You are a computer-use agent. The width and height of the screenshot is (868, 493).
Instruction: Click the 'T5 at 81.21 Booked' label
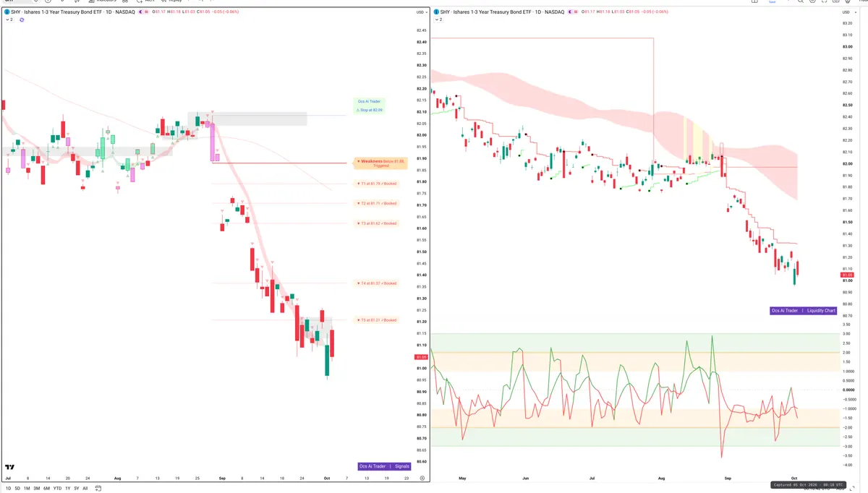[377, 320]
